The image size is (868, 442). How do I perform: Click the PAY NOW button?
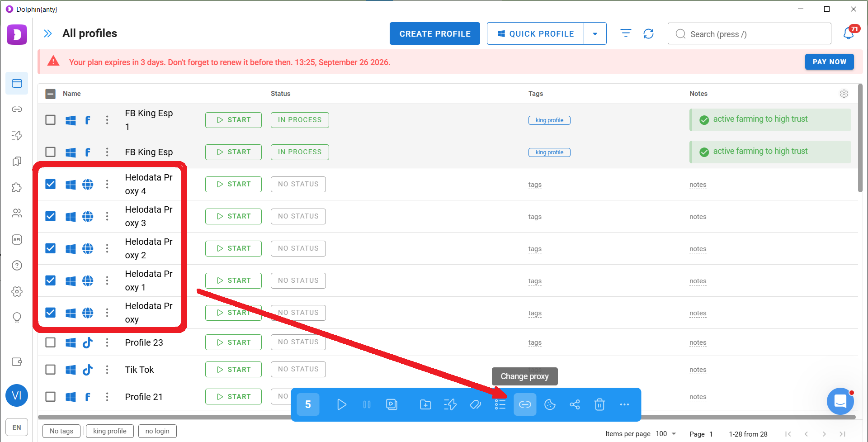pos(830,62)
